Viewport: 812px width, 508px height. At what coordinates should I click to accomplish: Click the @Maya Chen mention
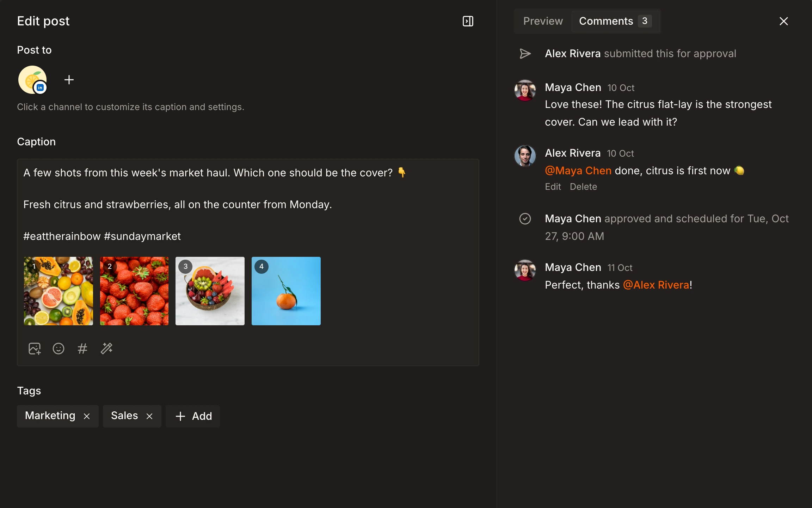[x=578, y=171]
